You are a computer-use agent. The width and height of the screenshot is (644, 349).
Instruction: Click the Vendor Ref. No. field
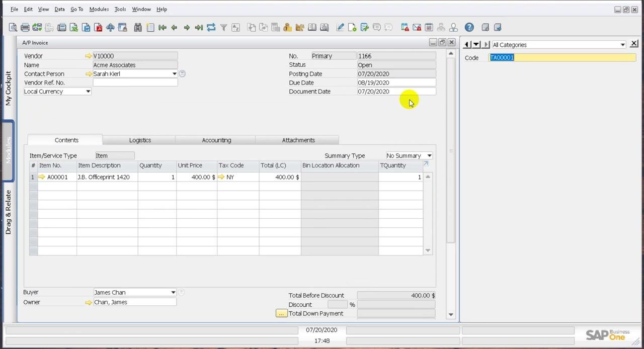(135, 82)
